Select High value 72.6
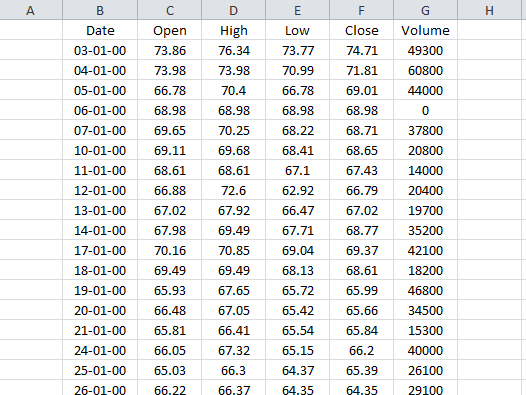This screenshot has height=395, width=526. click(x=233, y=190)
